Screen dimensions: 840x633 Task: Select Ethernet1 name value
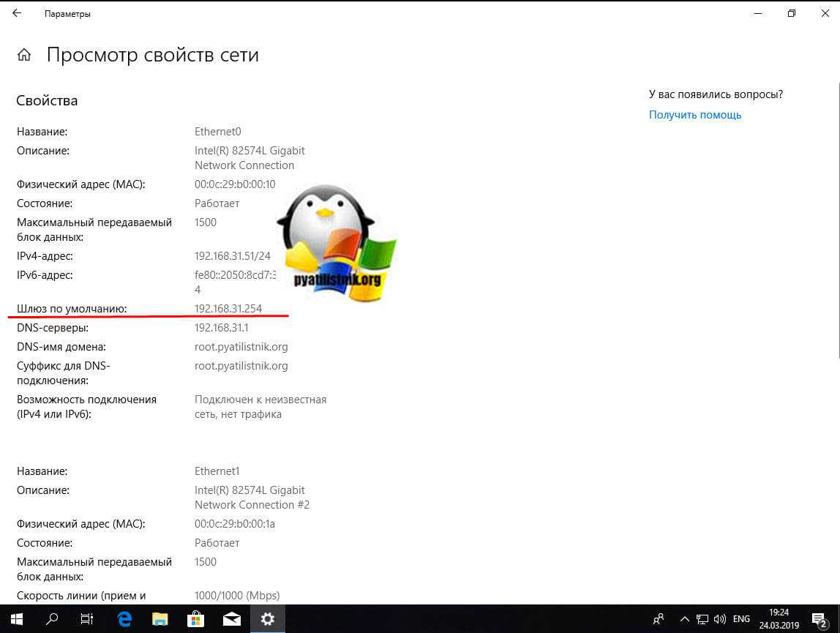(217, 471)
